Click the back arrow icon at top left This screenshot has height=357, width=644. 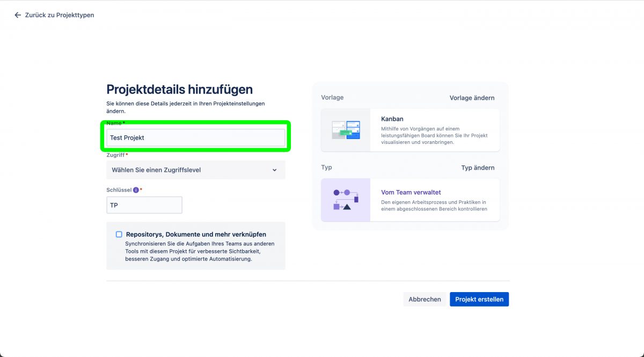[18, 15]
